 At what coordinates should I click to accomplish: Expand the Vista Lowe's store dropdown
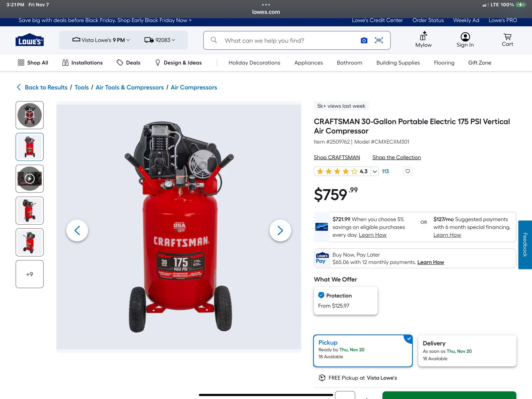101,40
